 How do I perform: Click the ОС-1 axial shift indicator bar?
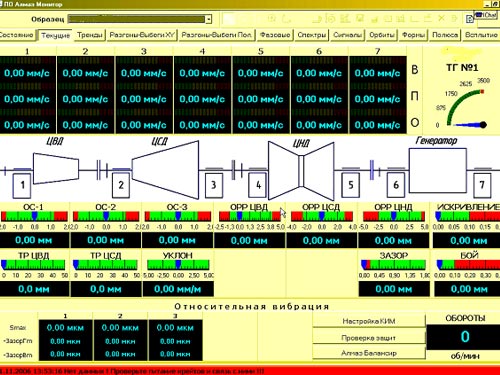tap(34, 216)
